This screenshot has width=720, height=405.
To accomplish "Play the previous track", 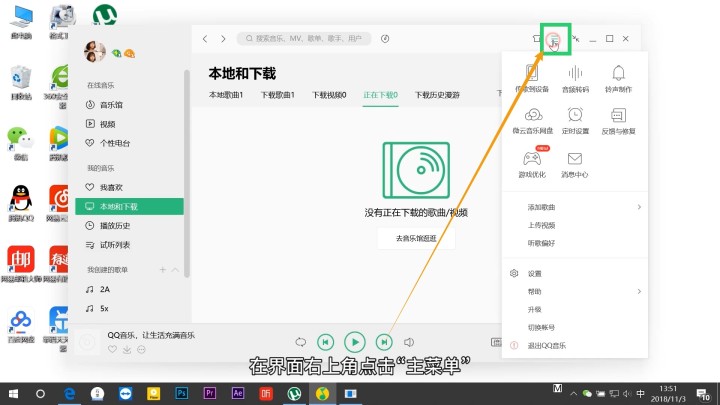I will 326,342.
